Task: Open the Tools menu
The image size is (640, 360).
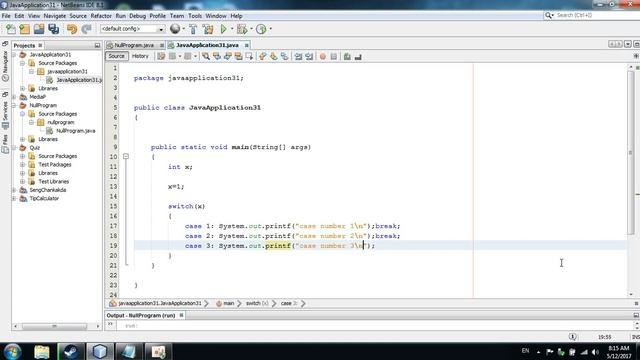Action: [195, 16]
